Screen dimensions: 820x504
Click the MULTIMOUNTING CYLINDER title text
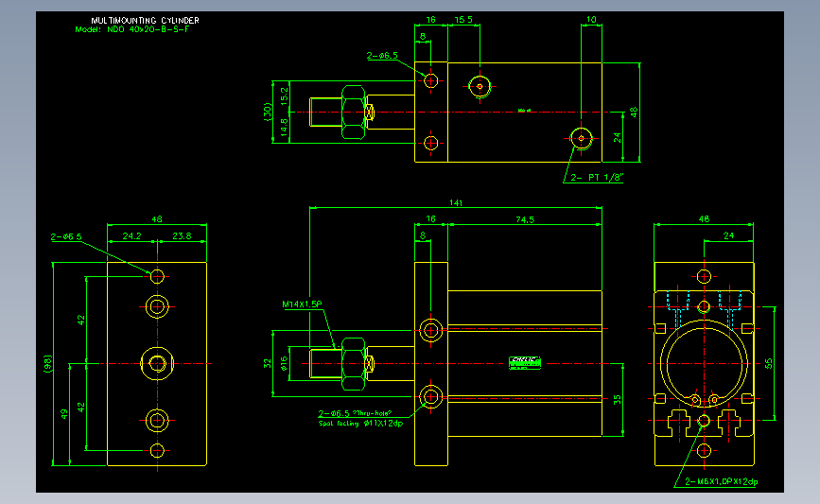[145, 21]
